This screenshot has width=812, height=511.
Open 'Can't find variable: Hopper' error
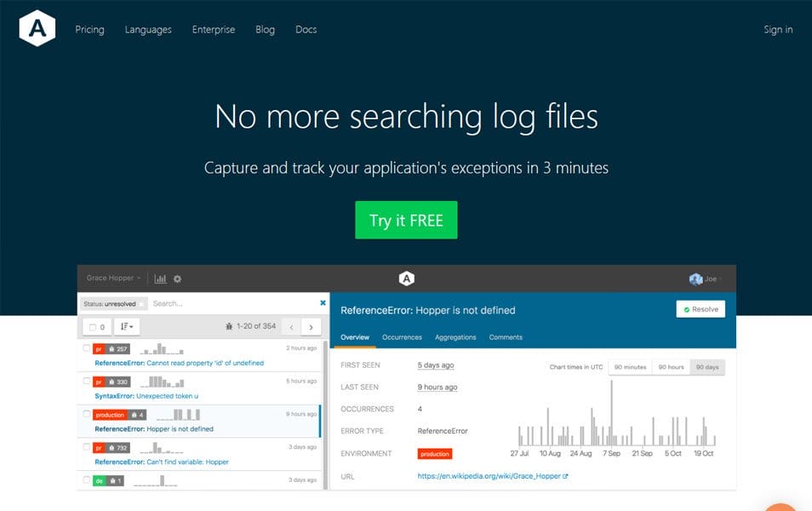click(162, 462)
